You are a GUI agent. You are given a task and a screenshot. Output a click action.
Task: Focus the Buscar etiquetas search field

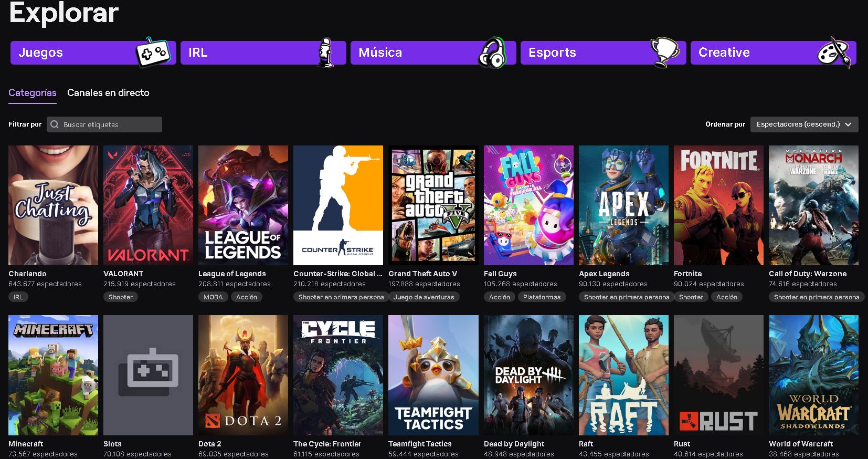click(104, 124)
